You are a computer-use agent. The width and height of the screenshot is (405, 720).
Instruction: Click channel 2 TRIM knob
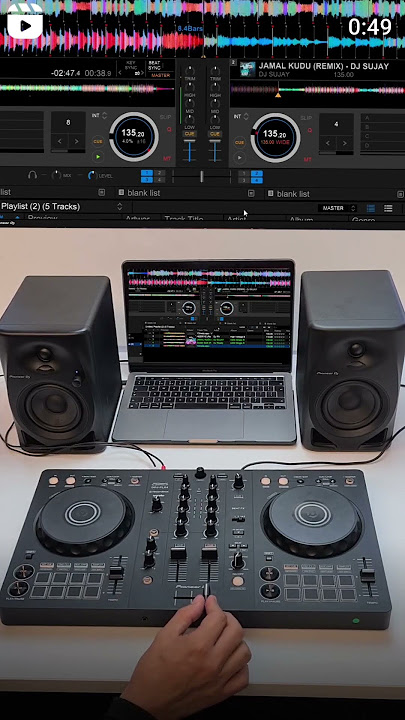(x=215, y=71)
